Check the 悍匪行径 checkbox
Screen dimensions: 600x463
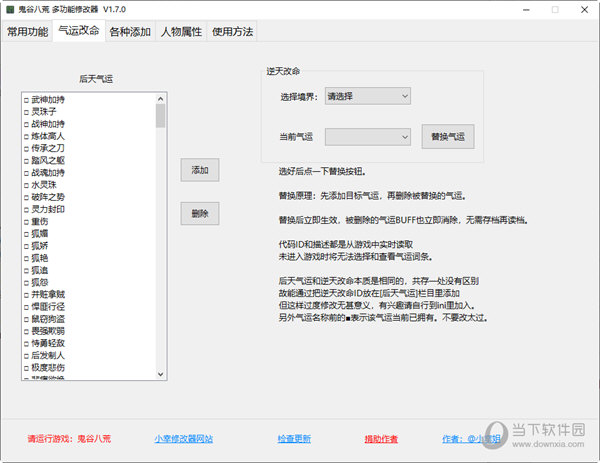tap(26, 307)
